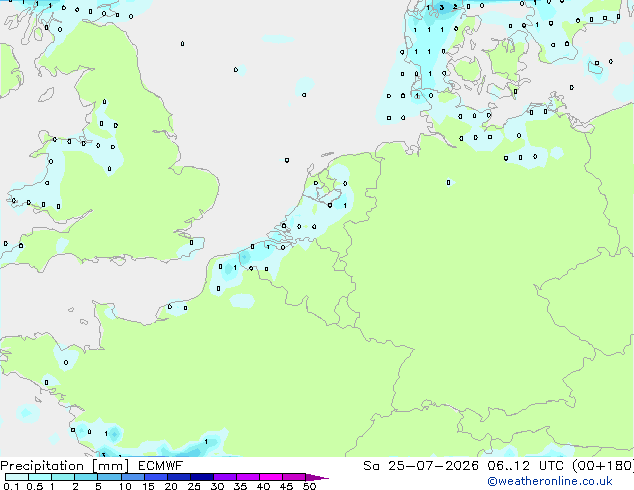Image resolution: width=634 pixels, height=490 pixels.
Task: Click the legend arrow tip beyond 50
Action: click(317, 478)
